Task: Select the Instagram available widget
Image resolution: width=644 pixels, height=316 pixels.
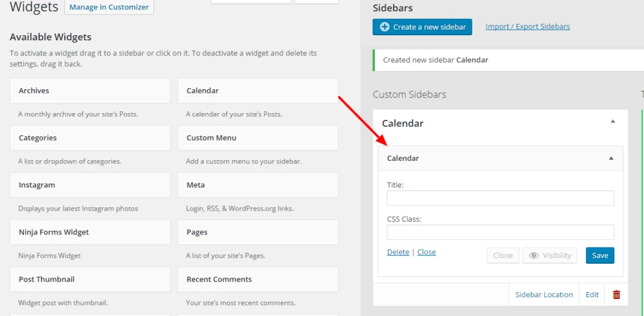Action: click(x=90, y=185)
